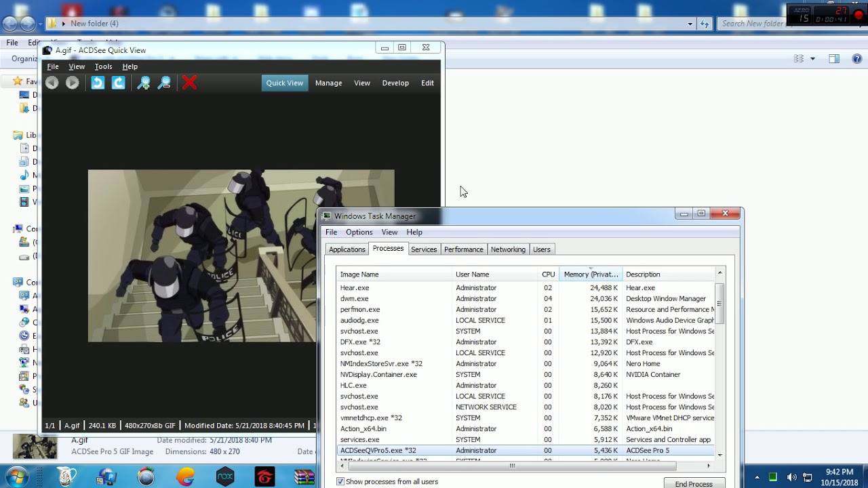The height and width of the screenshot is (488, 868).
Task: Click Task Manager vertical scrollbar down arrow
Action: pos(719,455)
